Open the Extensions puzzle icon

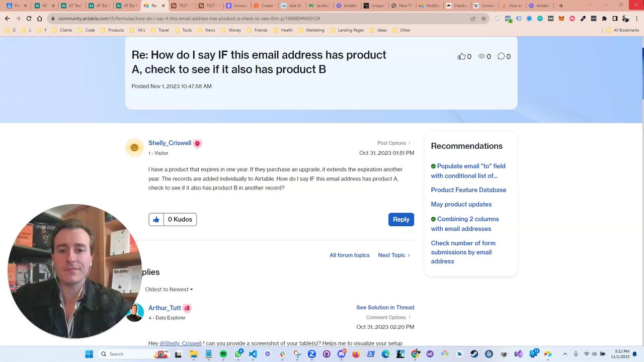pyautogui.click(x=604, y=19)
